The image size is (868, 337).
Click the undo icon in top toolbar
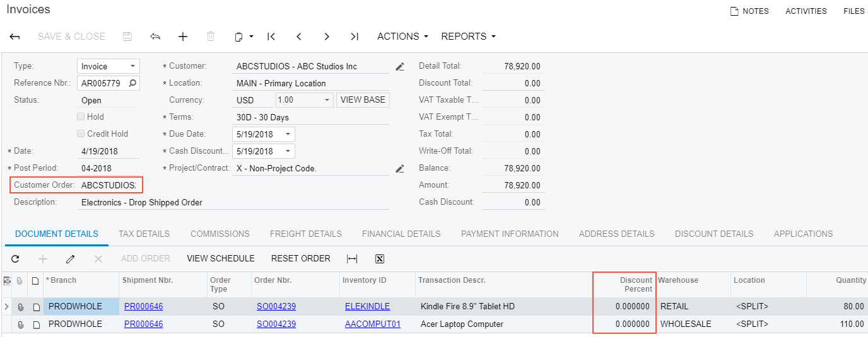pyautogui.click(x=155, y=37)
